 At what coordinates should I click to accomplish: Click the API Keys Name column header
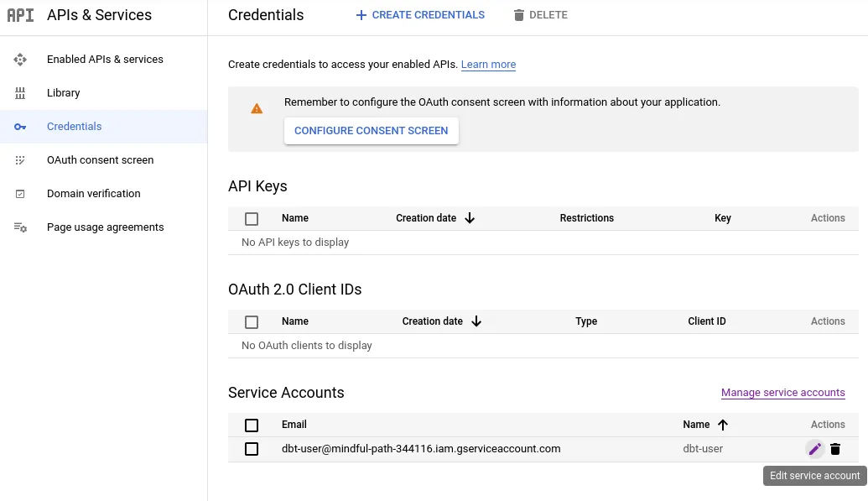[x=295, y=218]
